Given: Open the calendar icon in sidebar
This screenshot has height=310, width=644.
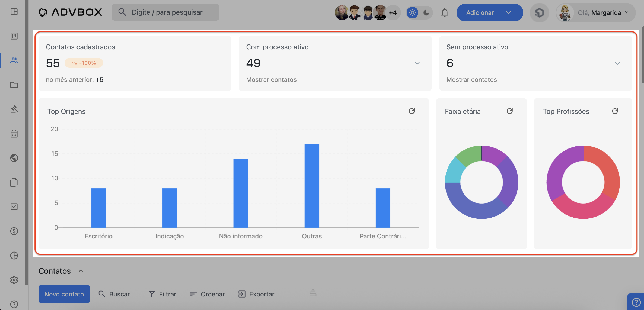Looking at the screenshot, I should [14, 134].
